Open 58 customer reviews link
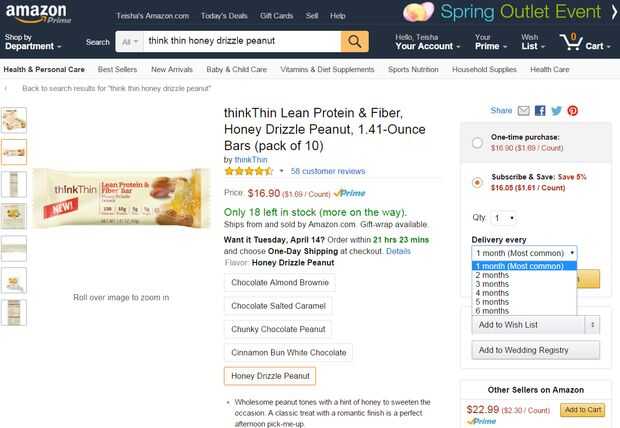 pyautogui.click(x=328, y=171)
